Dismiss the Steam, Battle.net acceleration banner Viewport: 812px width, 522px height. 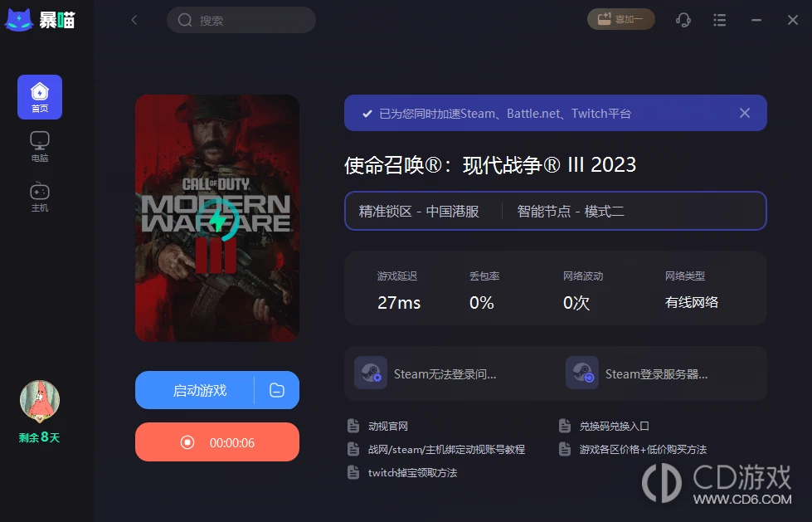pyautogui.click(x=745, y=113)
